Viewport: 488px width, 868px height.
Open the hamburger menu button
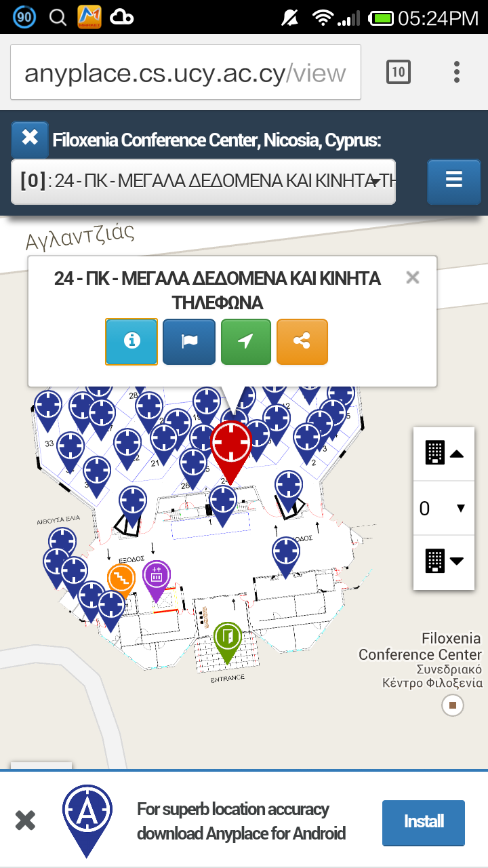(x=454, y=181)
